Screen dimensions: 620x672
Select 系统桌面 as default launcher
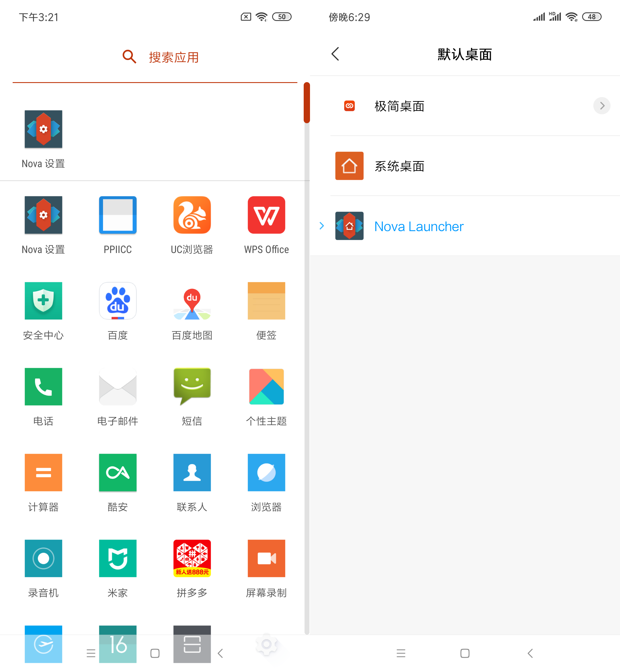465,166
